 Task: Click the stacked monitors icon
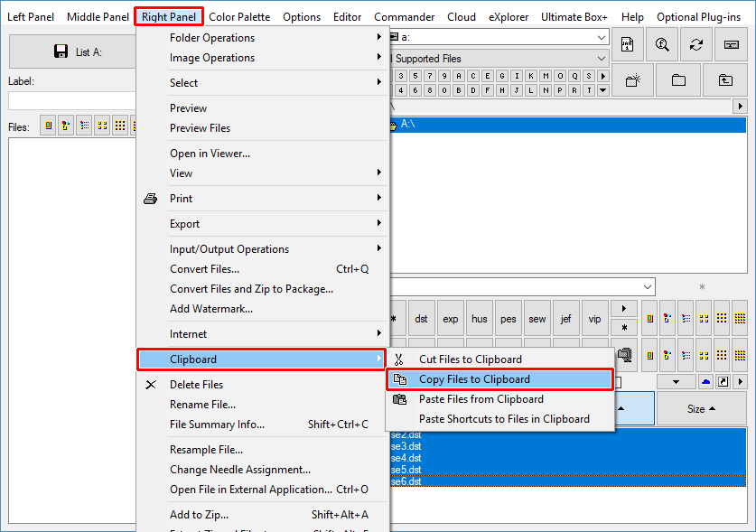[x=625, y=355]
